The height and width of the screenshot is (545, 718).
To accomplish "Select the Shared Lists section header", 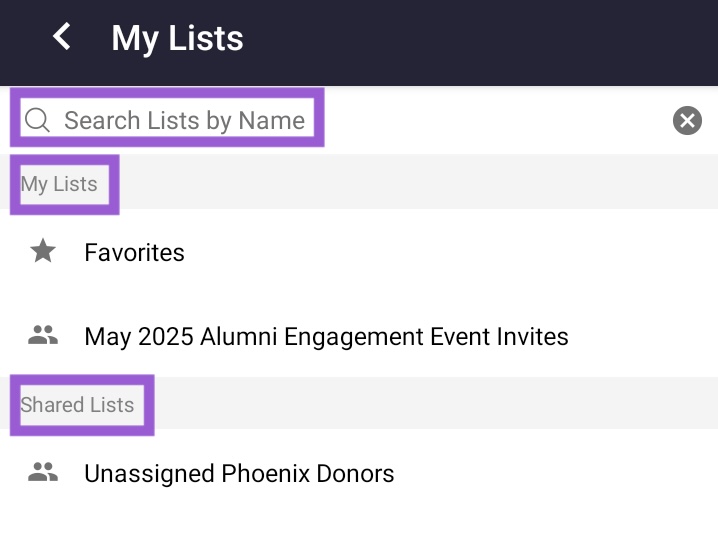I will (x=359, y=403).
